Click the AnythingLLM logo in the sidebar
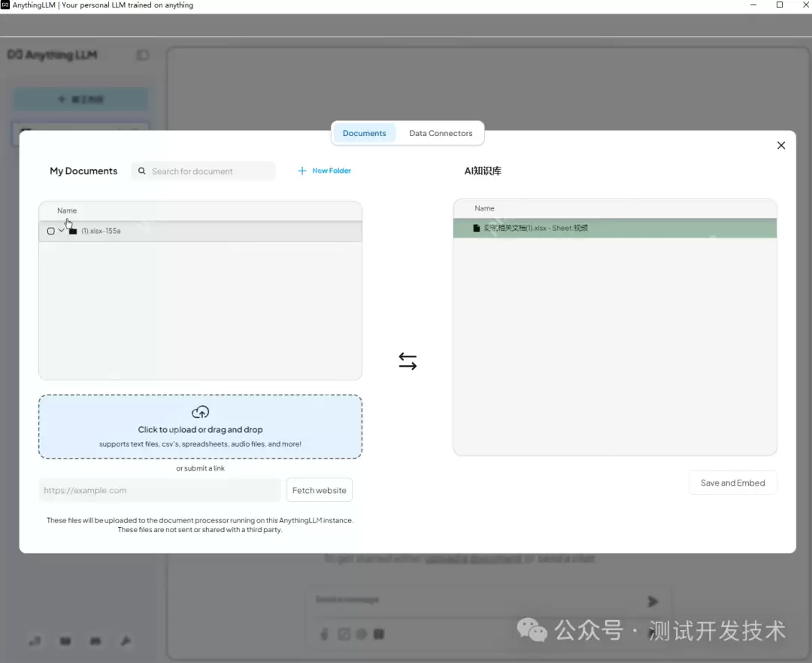This screenshot has height=663, width=812. point(53,55)
